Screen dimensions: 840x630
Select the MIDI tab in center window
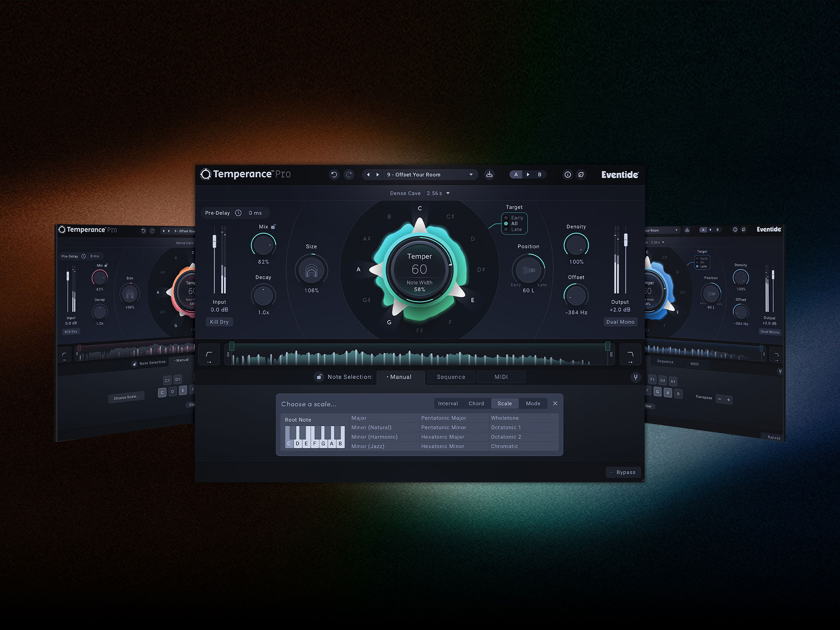(501, 377)
